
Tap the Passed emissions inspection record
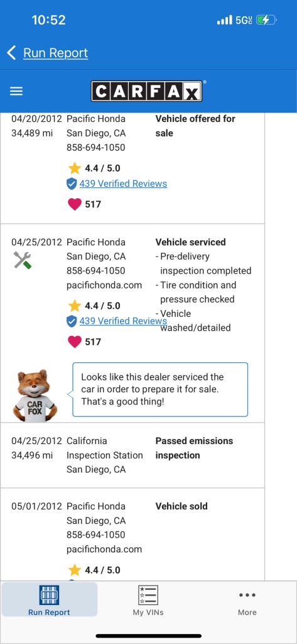[132, 455]
